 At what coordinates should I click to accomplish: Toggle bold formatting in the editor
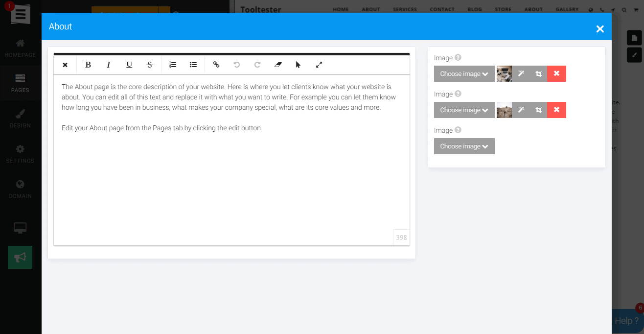88,65
